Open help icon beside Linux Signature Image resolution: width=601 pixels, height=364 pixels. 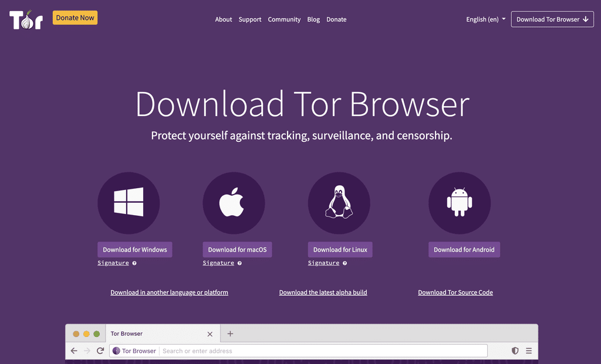[345, 263]
